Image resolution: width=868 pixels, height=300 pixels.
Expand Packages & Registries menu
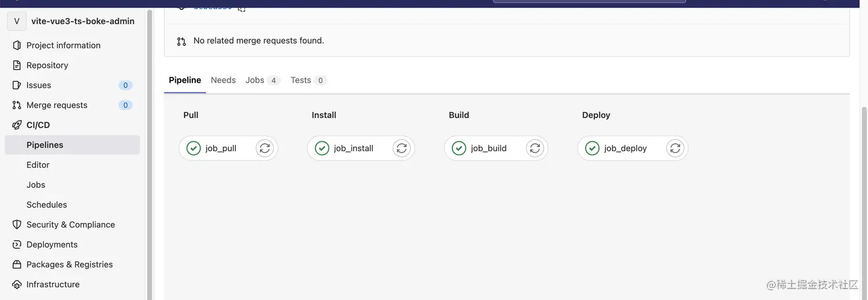pos(69,264)
